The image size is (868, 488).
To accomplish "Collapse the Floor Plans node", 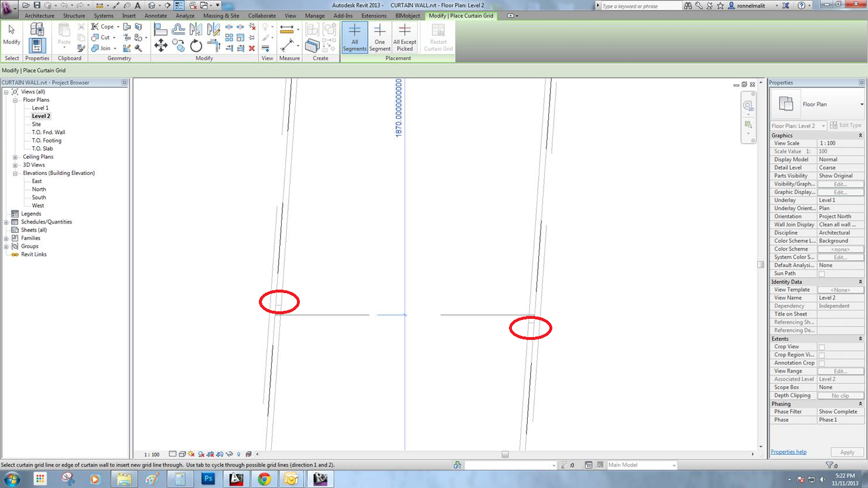I will pos(15,100).
